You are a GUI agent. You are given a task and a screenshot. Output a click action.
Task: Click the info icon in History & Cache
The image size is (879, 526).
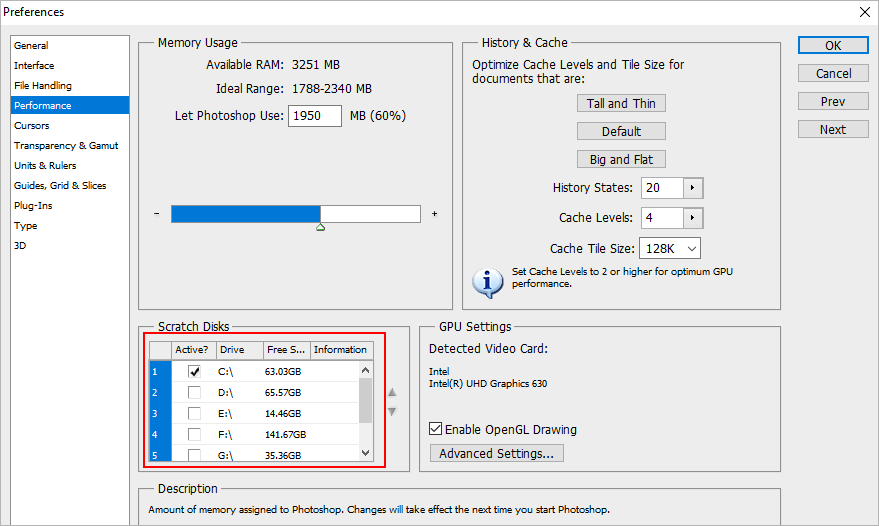click(487, 282)
